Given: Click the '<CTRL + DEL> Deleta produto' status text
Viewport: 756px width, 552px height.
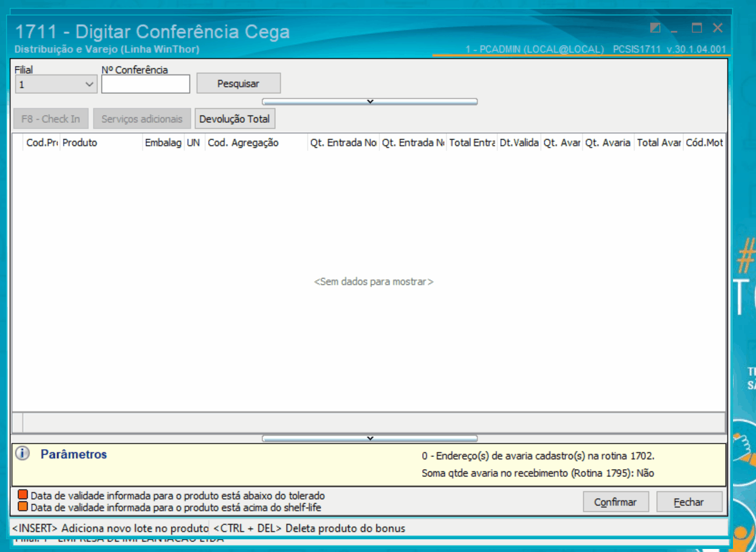Looking at the screenshot, I should point(309,528).
